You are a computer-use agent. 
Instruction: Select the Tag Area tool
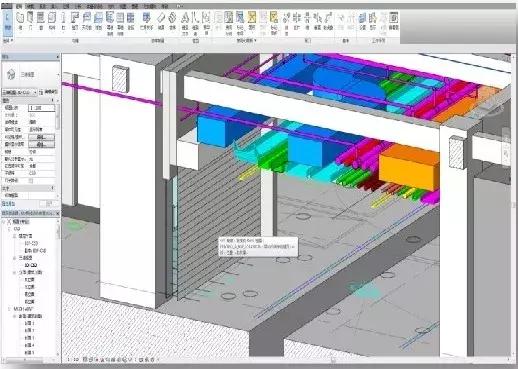point(274,23)
